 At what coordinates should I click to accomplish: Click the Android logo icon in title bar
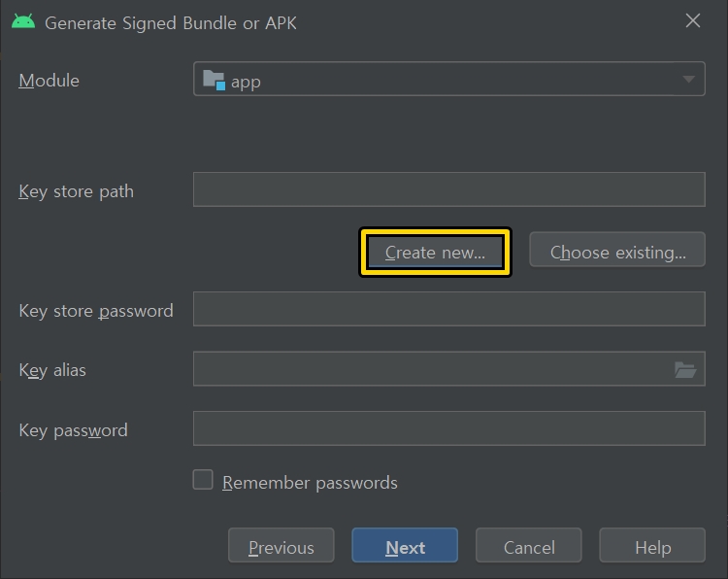point(23,21)
